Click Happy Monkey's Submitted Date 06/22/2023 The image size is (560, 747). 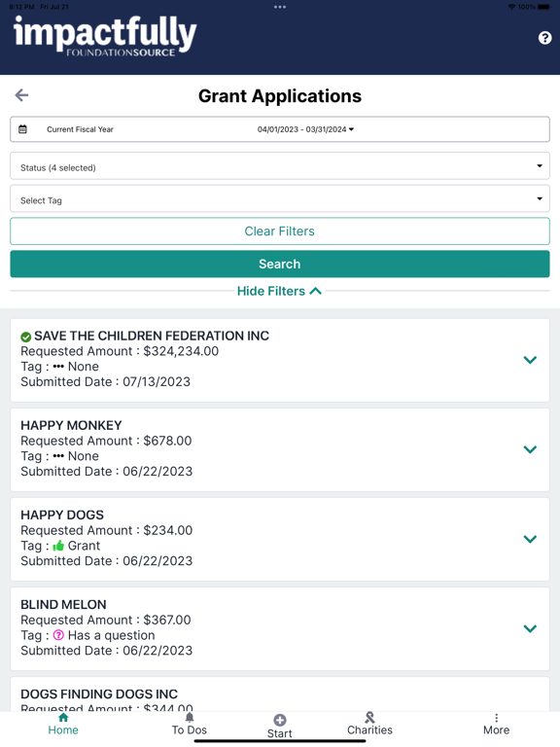click(x=107, y=471)
